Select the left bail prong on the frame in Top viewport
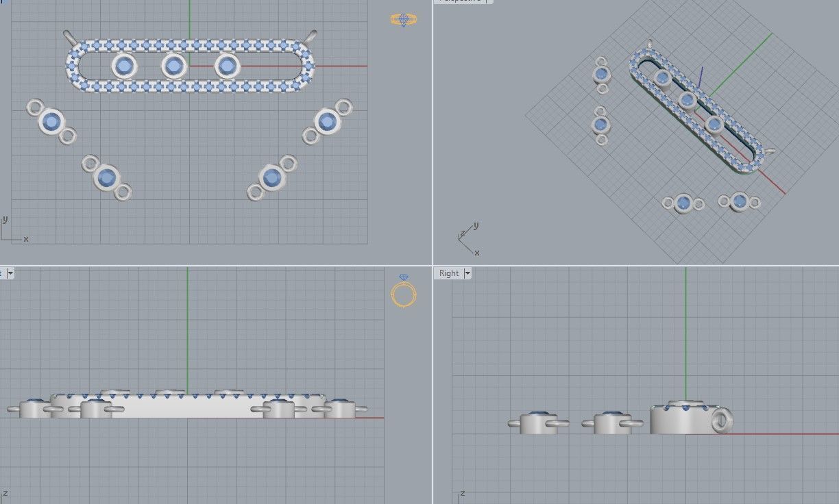839x504 pixels. point(70,36)
